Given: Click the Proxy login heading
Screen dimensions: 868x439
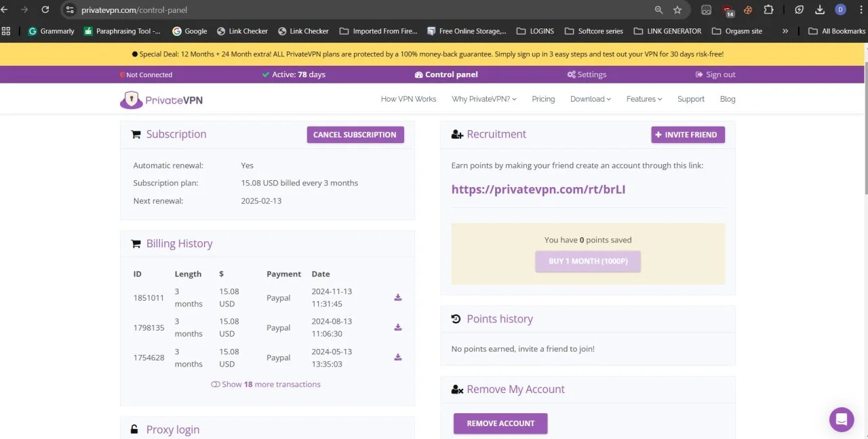Looking at the screenshot, I should pyautogui.click(x=173, y=430).
